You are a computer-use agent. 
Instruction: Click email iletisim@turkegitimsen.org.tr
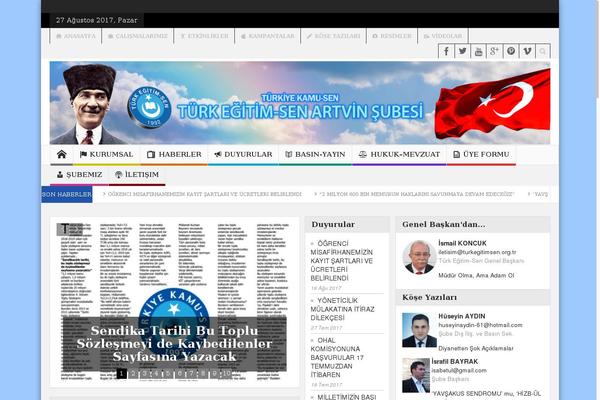pos(477,252)
